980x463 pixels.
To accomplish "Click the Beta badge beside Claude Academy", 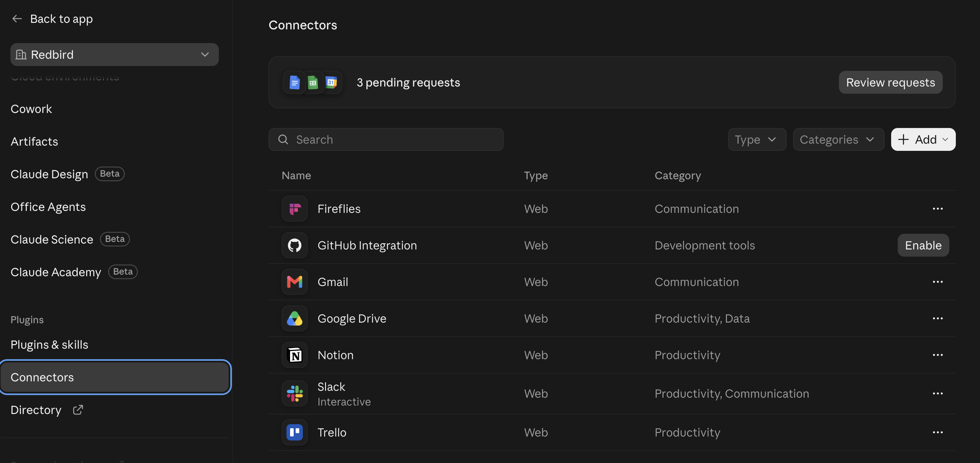I will [x=123, y=272].
